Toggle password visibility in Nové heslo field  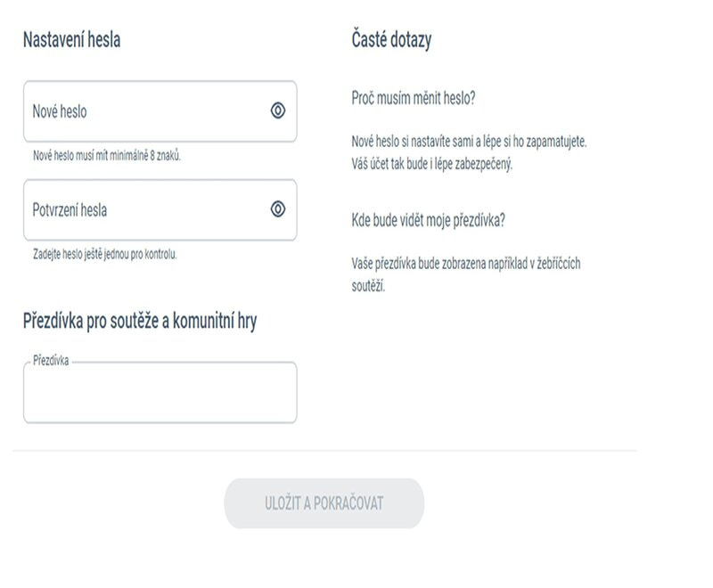pyautogui.click(x=277, y=111)
